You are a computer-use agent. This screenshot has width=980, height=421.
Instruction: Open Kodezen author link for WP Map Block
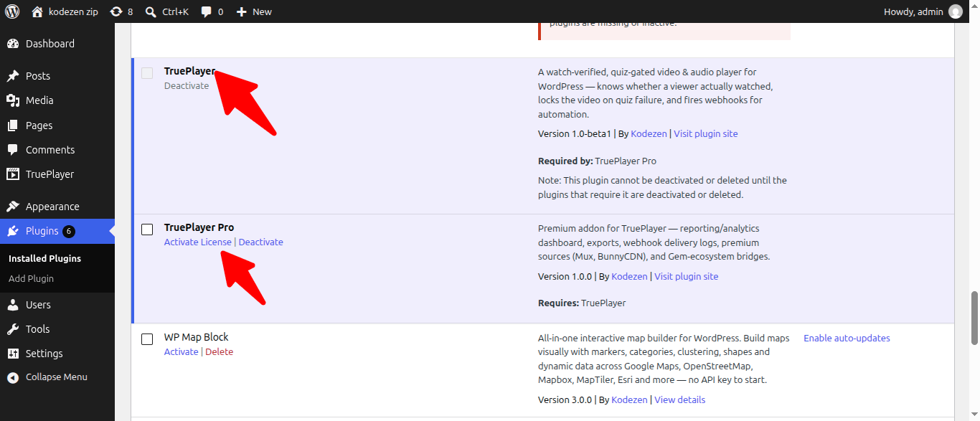coord(629,399)
